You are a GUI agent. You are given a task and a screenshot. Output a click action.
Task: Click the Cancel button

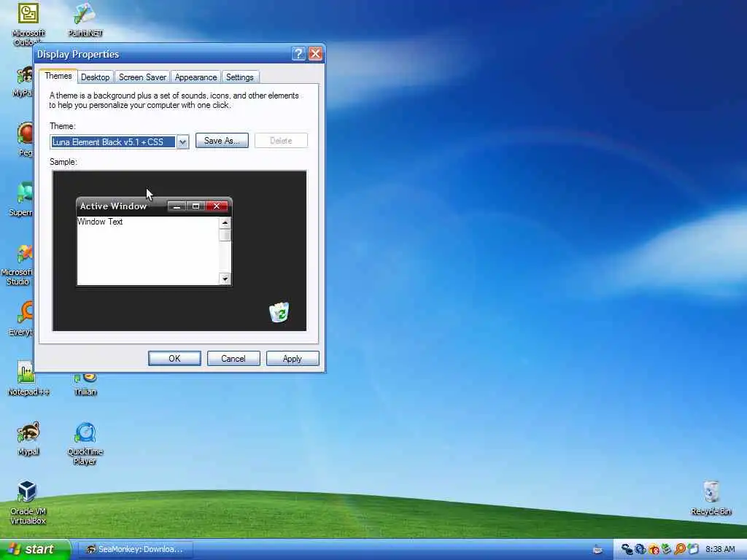(x=233, y=359)
